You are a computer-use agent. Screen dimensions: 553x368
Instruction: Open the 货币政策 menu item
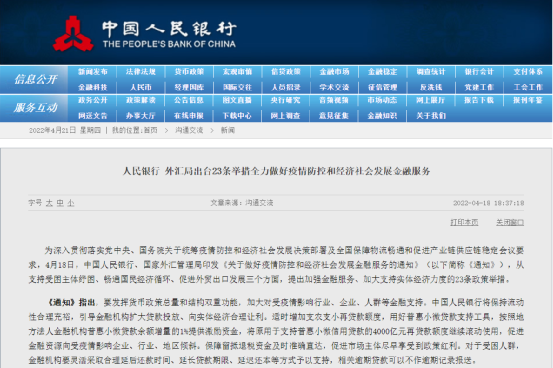click(189, 72)
